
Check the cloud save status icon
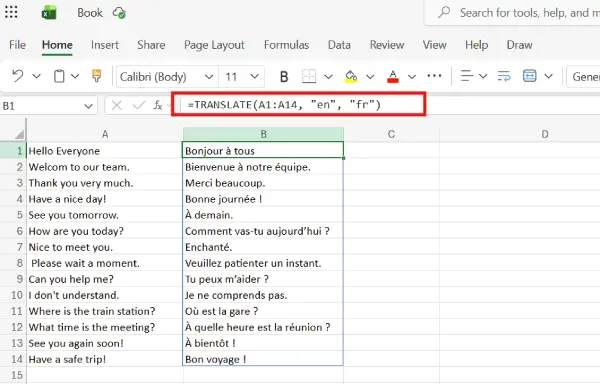(x=119, y=13)
